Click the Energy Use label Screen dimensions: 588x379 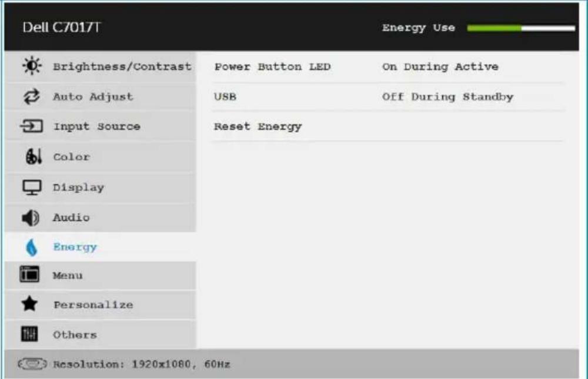419,28
